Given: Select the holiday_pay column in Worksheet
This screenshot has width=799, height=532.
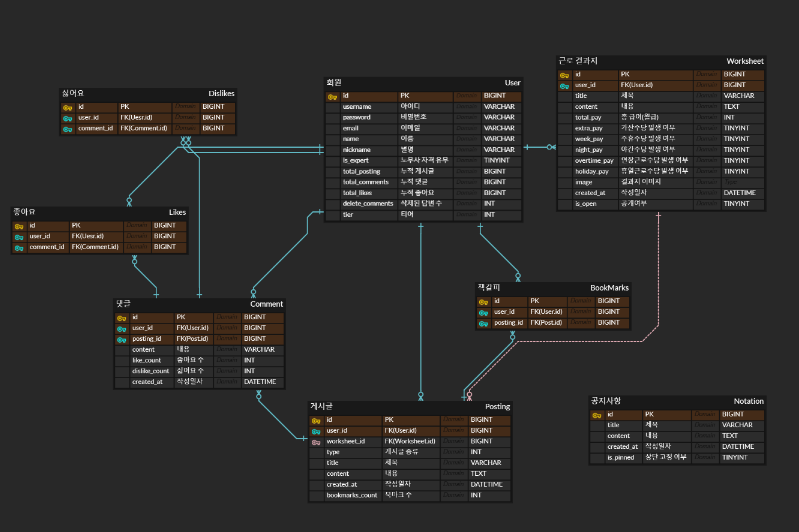Looking at the screenshot, I should [661, 171].
